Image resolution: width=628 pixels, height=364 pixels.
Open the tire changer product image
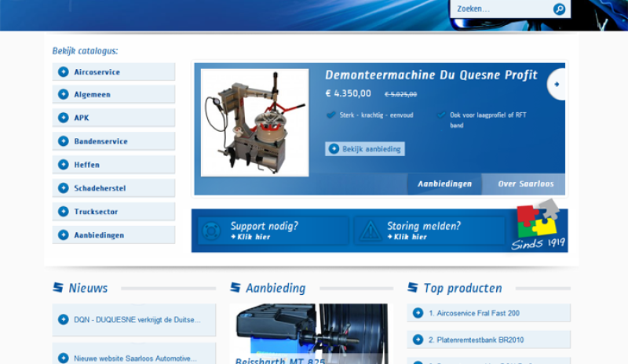pos(243,122)
